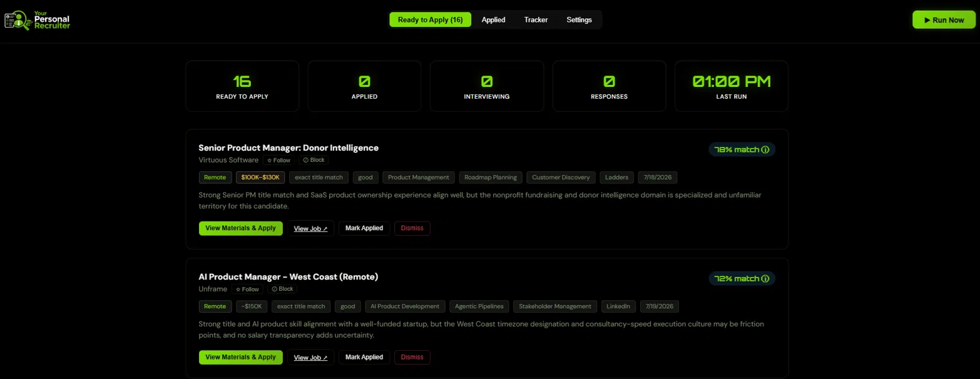Mark AI Product Manager job as applied
The width and height of the screenshot is (980, 379).
(364, 357)
